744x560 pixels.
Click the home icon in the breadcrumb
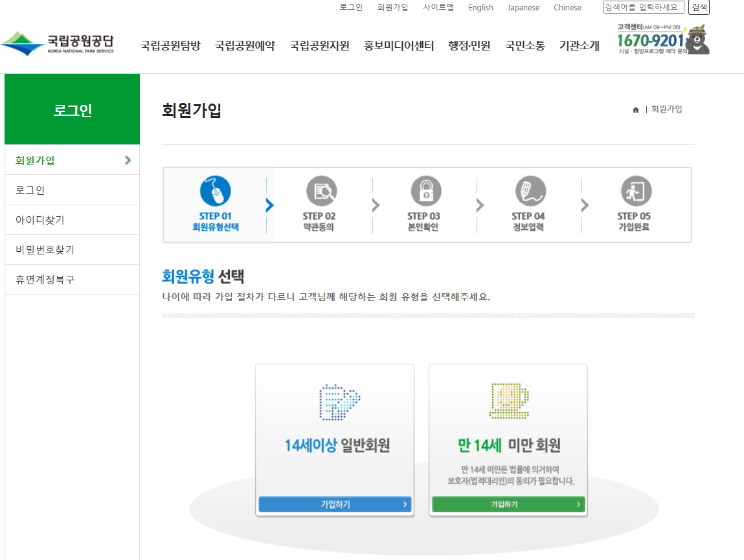tap(635, 109)
